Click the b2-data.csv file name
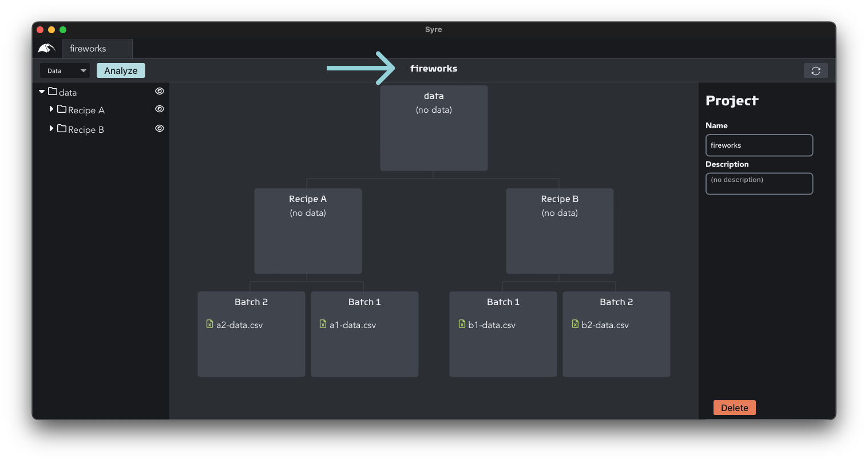The image size is (868, 462). (x=605, y=325)
